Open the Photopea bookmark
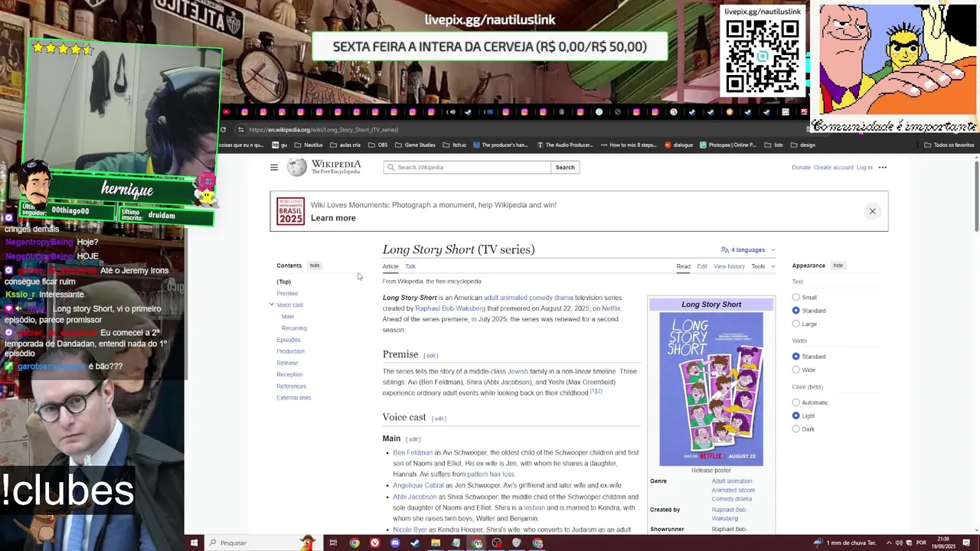The image size is (980, 551). point(728,145)
